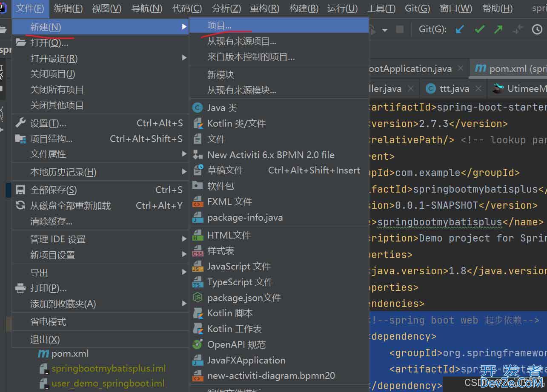Click the 样式表 CSS icon
547x392 pixels.
point(198,250)
